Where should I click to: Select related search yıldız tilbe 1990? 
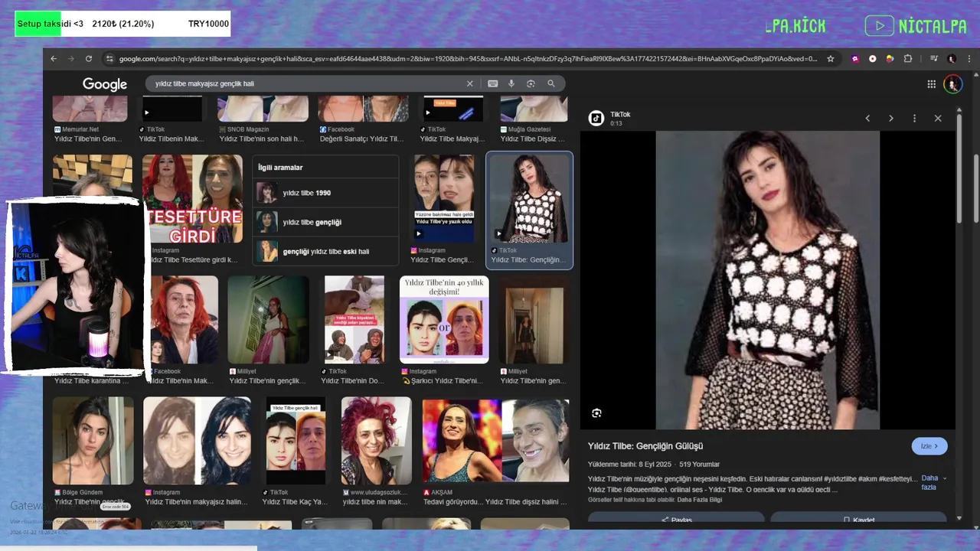tap(326, 193)
